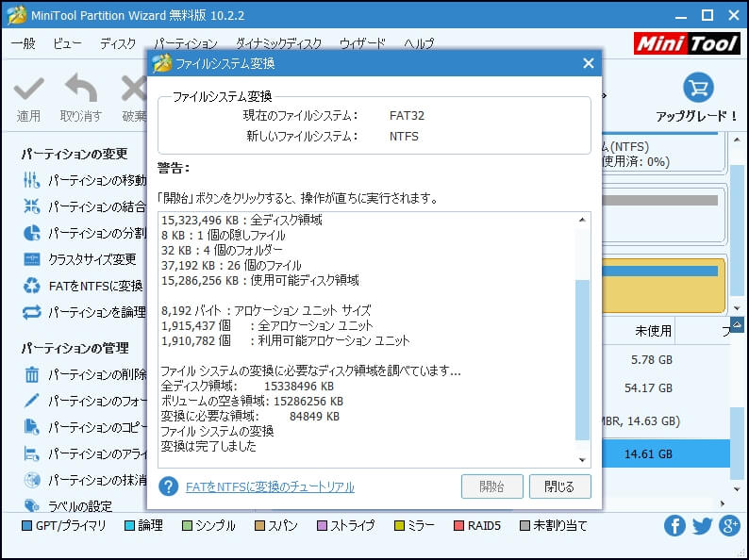The width and height of the screenshot is (749, 560).
Task: Click the Discard (破棄) X icon
Action: tap(134, 89)
